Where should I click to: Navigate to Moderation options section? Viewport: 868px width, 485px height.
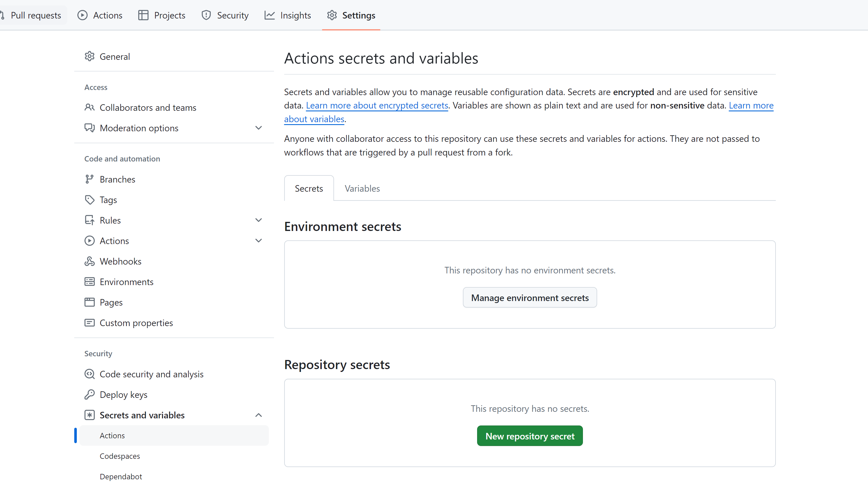point(139,127)
